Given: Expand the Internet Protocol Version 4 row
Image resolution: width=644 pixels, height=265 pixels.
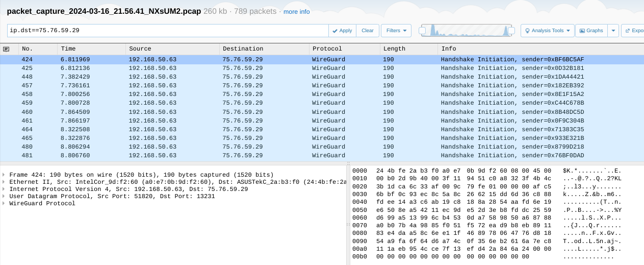Looking at the screenshot, I should pos(4,189).
